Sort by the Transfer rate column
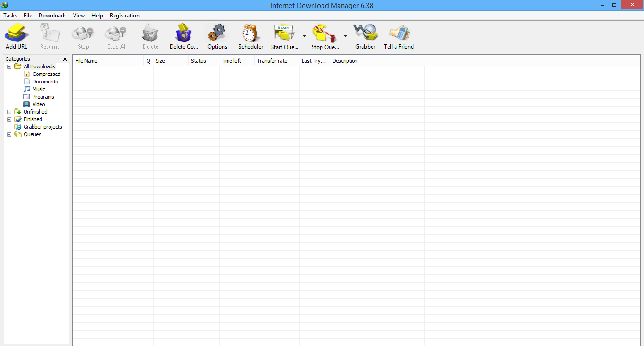 pyautogui.click(x=277, y=61)
